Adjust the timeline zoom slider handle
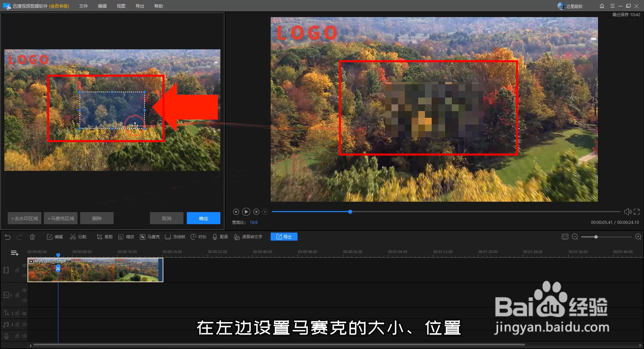The height and width of the screenshot is (349, 644). pos(596,237)
